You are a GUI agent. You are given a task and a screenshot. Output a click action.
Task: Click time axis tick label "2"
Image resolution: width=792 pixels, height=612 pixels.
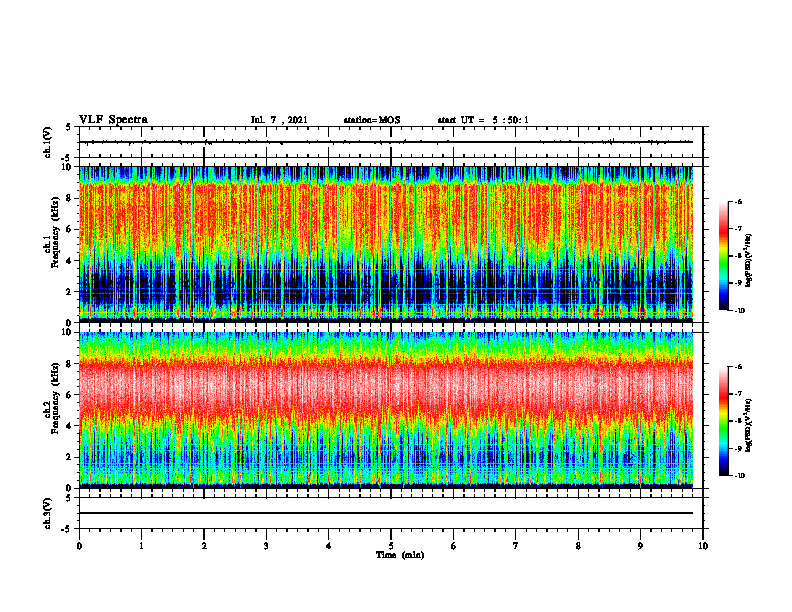tap(204, 546)
